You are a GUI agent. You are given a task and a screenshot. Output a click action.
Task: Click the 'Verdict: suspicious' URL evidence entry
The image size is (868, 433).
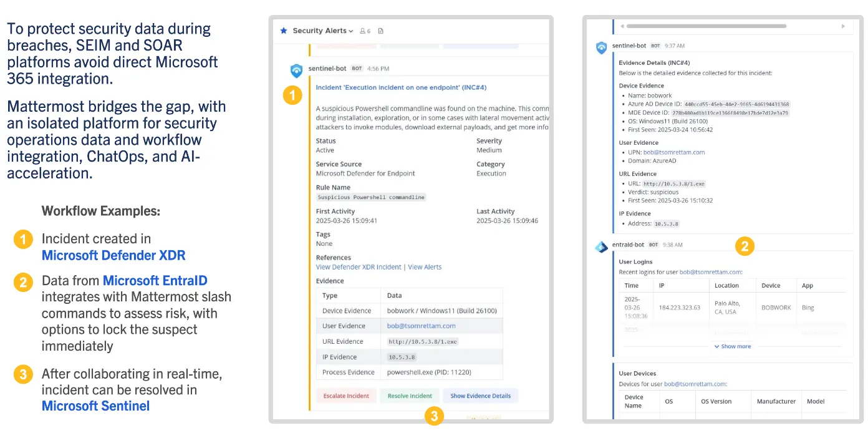click(653, 192)
